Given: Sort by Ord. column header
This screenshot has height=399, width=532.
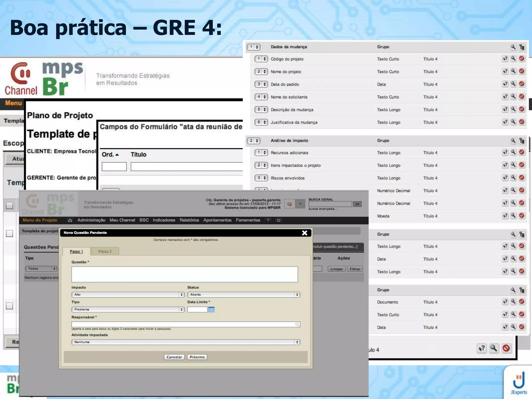Looking at the screenshot, I should click(110, 155).
